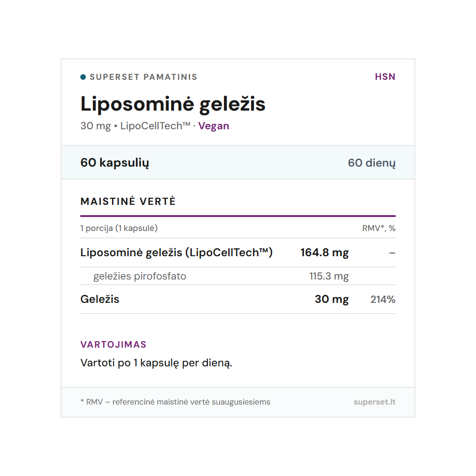This screenshot has height=476, width=476.
Task: Select the 60 kapsulių label
Action: pyautogui.click(x=115, y=163)
